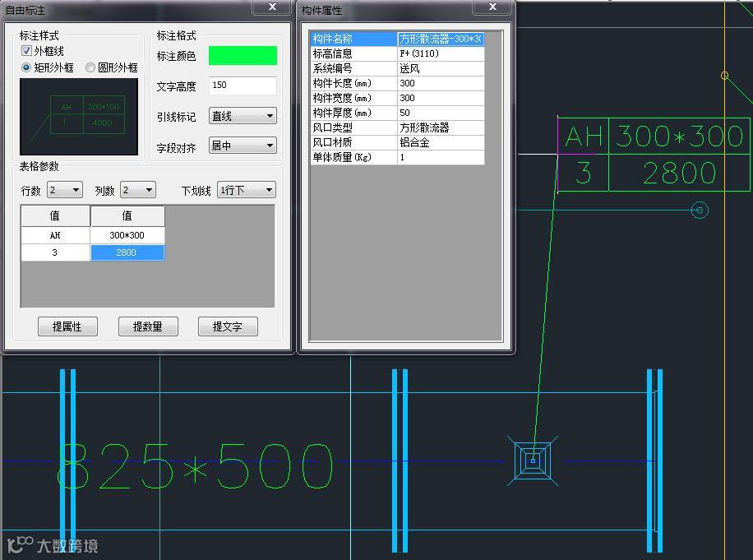The height and width of the screenshot is (560, 753).
Task: Close the 构件属性 panel
Action: pos(492,7)
